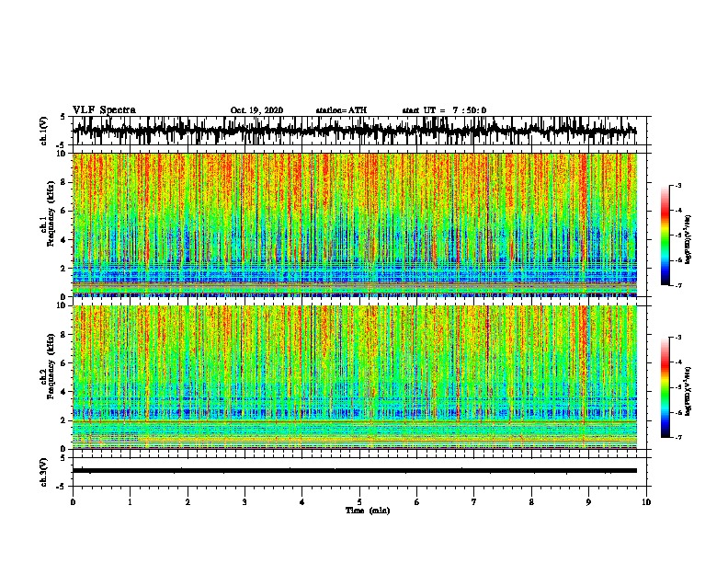Screen dimensions: 728x563
Task: Select the "start UT = 7:50:0" header text
Action: (444, 110)
